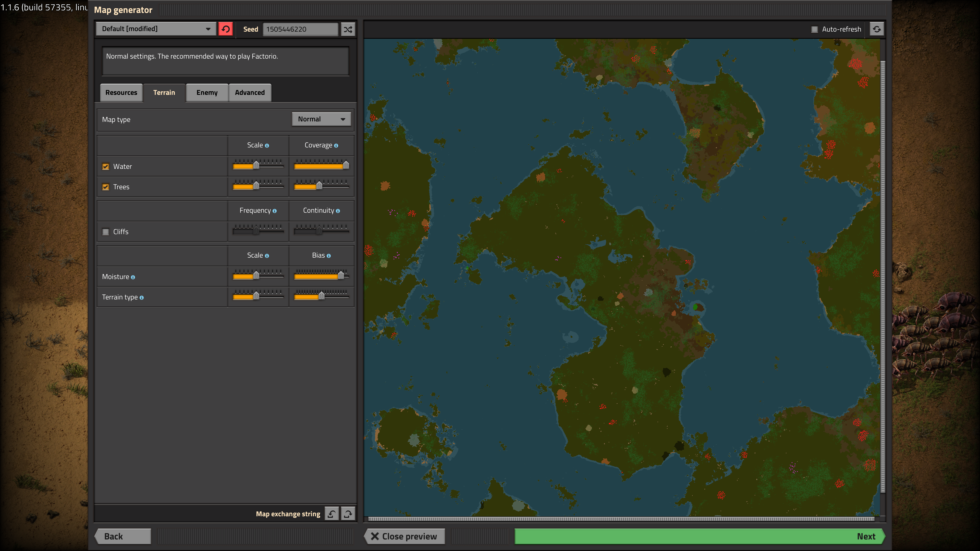Select the Terrain tab
Viewport: 980px width, 551px height.
point(164,93)
